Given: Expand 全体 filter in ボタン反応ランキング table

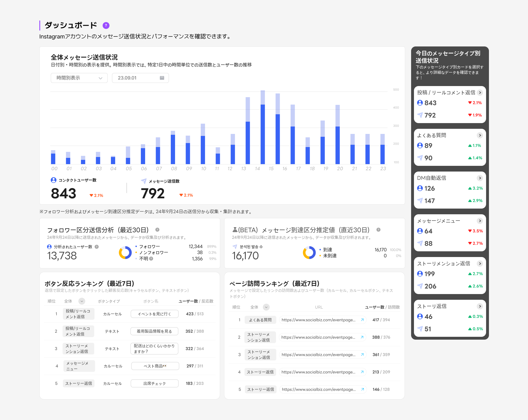Looking at the screenshot, I should point(82,301).
